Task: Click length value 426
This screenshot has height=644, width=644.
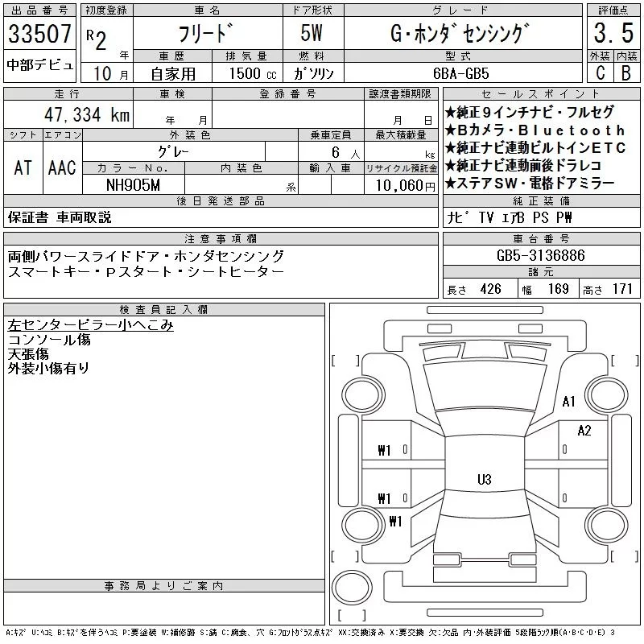Action: click(491, 289)
